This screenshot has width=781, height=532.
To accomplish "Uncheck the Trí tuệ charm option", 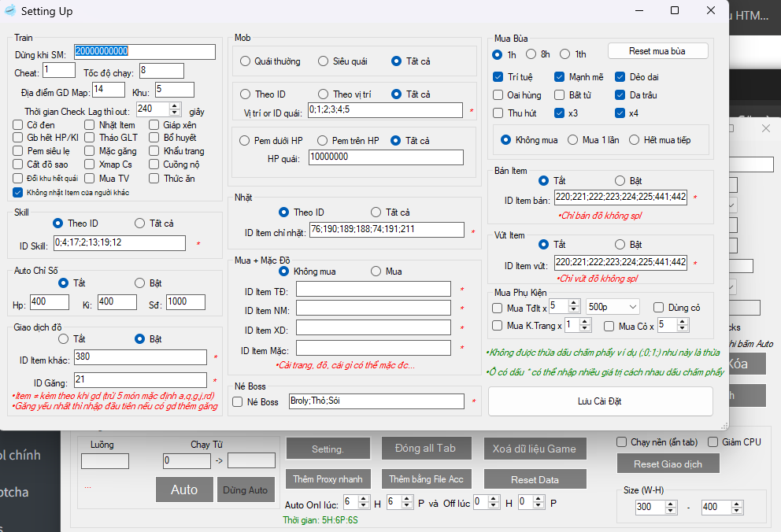I will click(498, 77).
